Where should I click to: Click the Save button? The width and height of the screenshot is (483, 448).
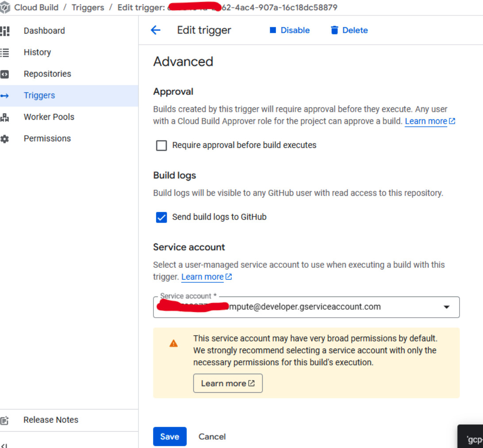pyautogui.click(x=169, y=437)
